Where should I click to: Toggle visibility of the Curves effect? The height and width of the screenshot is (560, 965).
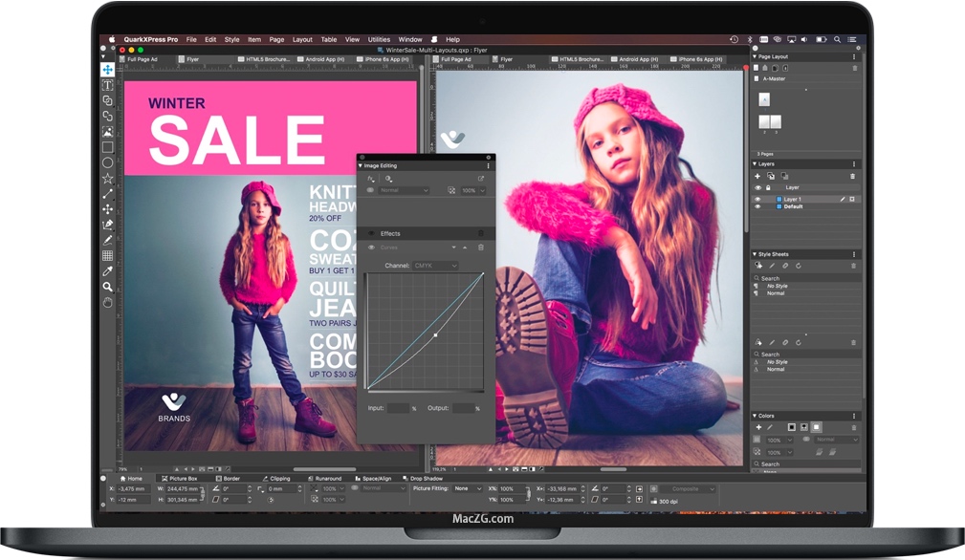371,248
